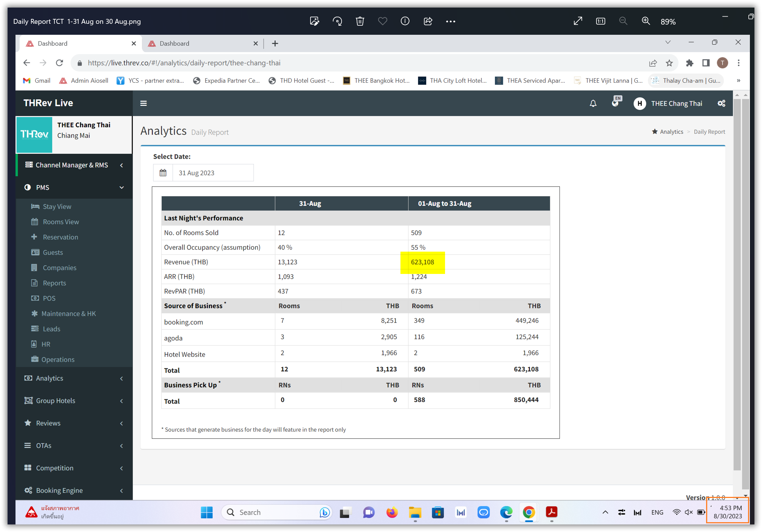This screenshot has width=762, height=532.
Task: Select the Leads section icon
Action: (x=35, y=329)
